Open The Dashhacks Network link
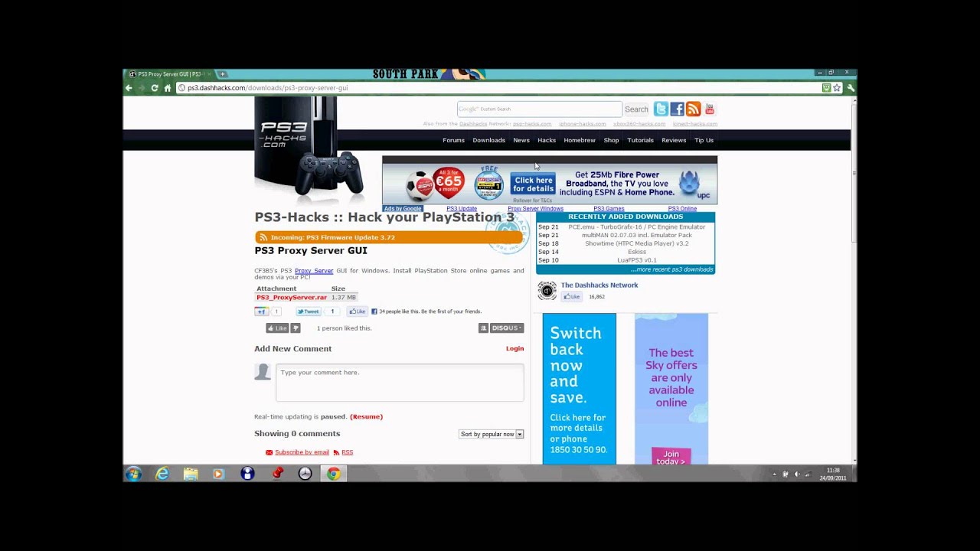 point(599,285)
